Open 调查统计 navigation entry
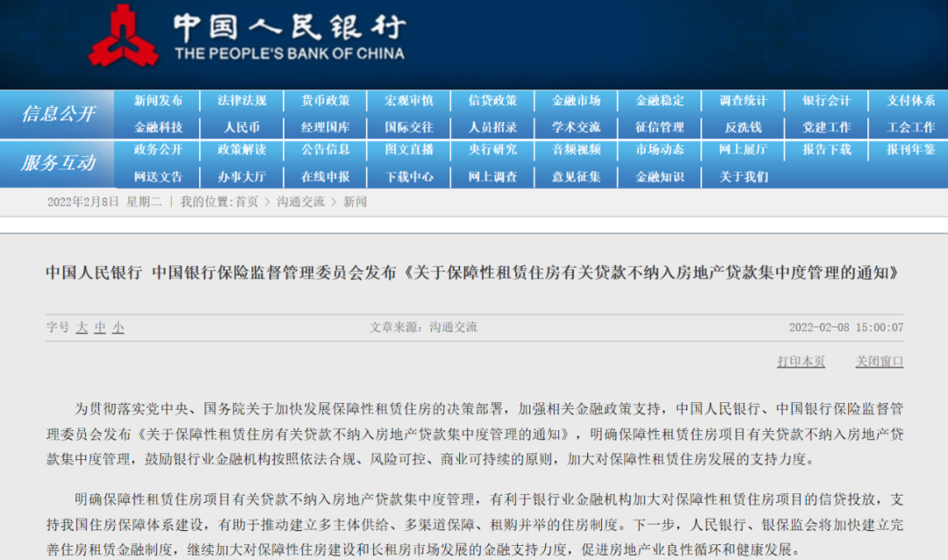Screen dimensions: 948x560 tap(743, 99)
